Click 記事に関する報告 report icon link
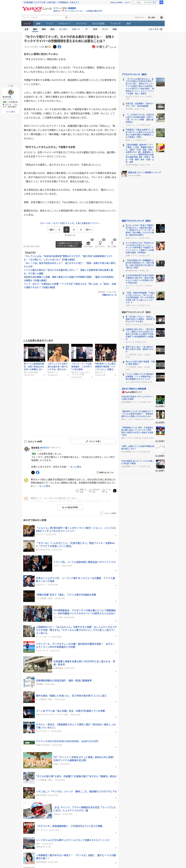The image size is (186, 868). pyautogui.click(x=31, y=246)
